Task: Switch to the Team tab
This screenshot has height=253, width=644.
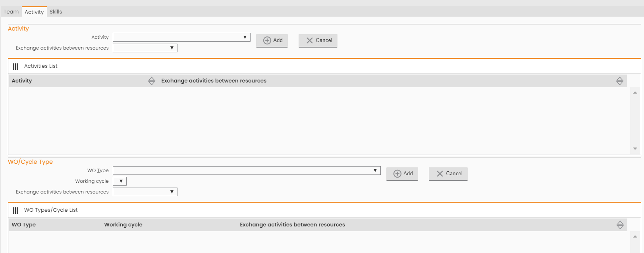Action: [11, 11]
